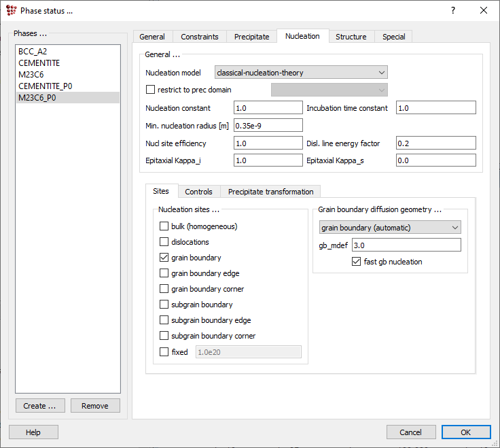Switch to the Precipitate tab

pyautogui.click(x=251, y=37)
